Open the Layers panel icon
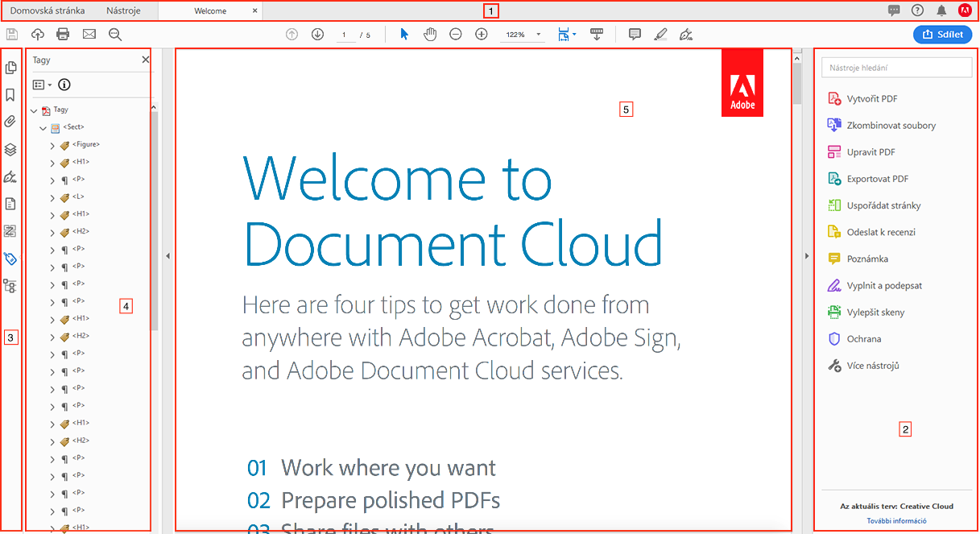Viewport: 980px width, 534px height. pyautogui.click(x=10, y=149)
